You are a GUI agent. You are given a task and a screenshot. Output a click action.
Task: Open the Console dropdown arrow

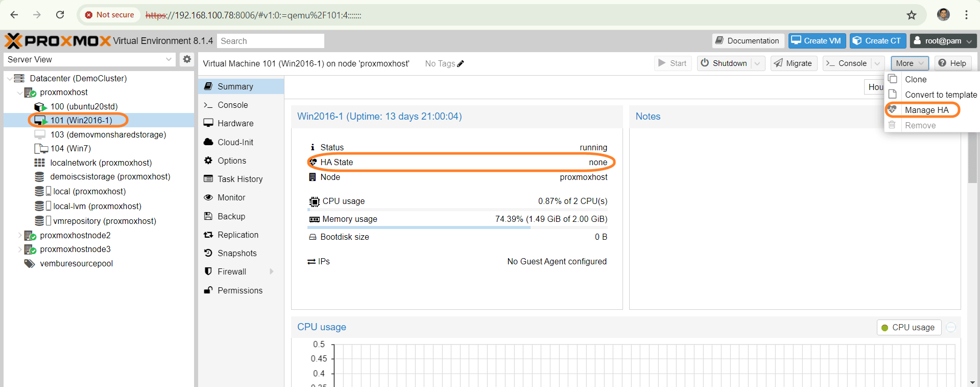pos(877,63)
